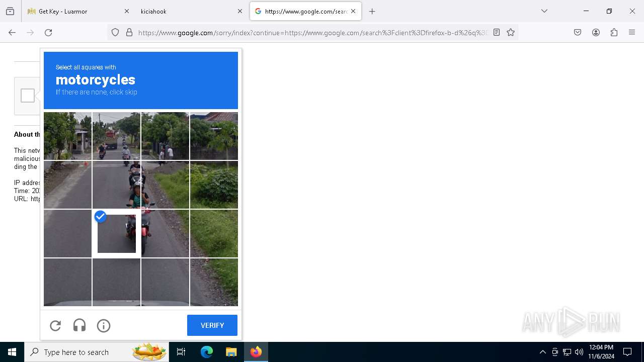The width and height of the screenshot is (644, 362).
Task: Open Save to Pocket icon
Action: pos(578,32)
